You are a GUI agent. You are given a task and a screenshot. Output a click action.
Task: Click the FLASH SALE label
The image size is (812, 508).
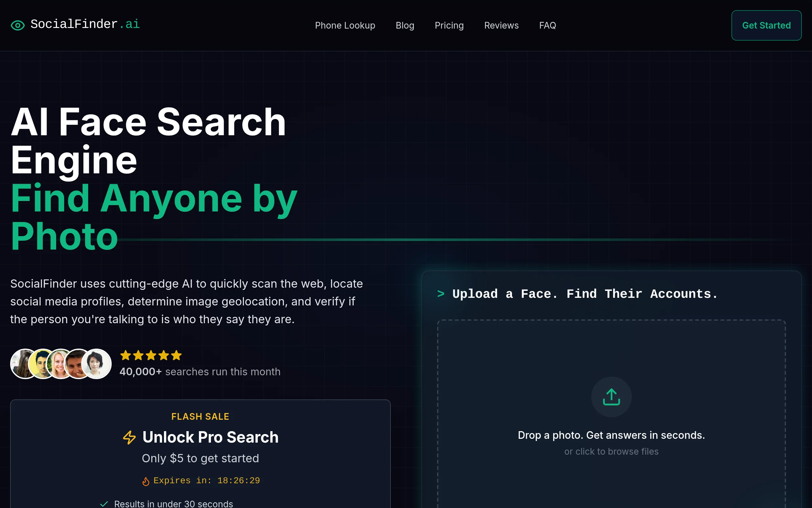[200, 417]
